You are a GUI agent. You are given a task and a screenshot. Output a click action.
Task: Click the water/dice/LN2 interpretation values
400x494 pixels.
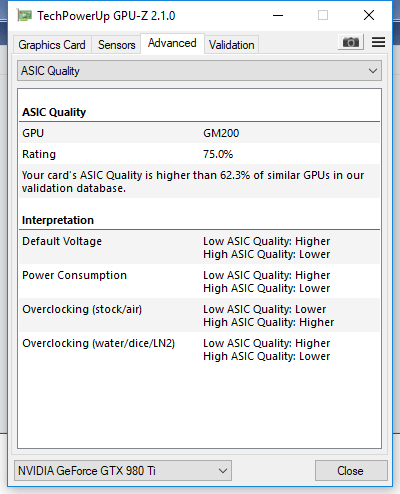[x=267, y=350]
